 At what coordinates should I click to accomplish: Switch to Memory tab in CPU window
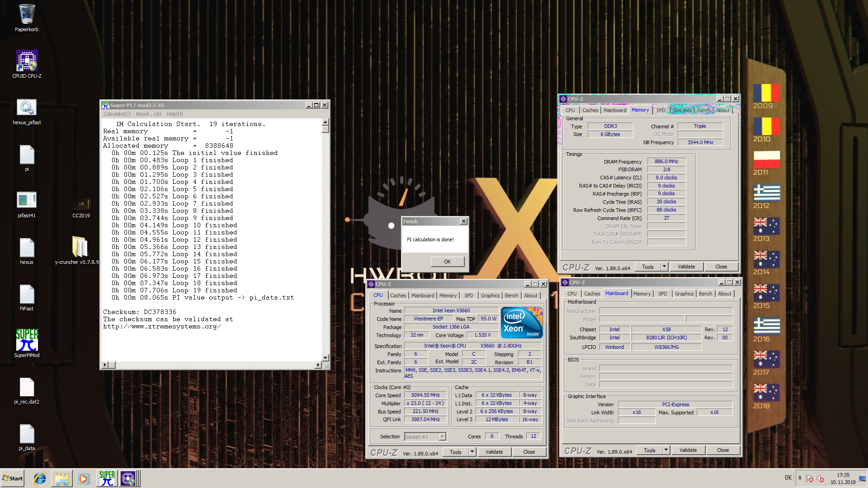448,296
